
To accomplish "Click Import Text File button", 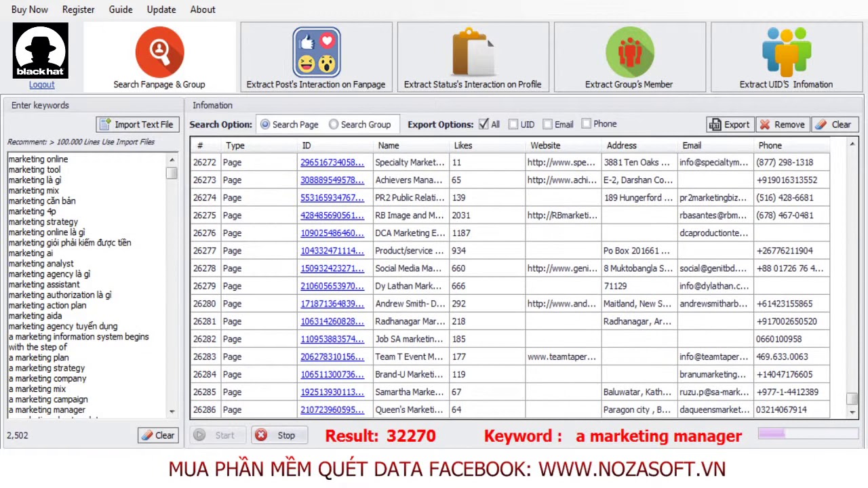I will tap(137, 125).
